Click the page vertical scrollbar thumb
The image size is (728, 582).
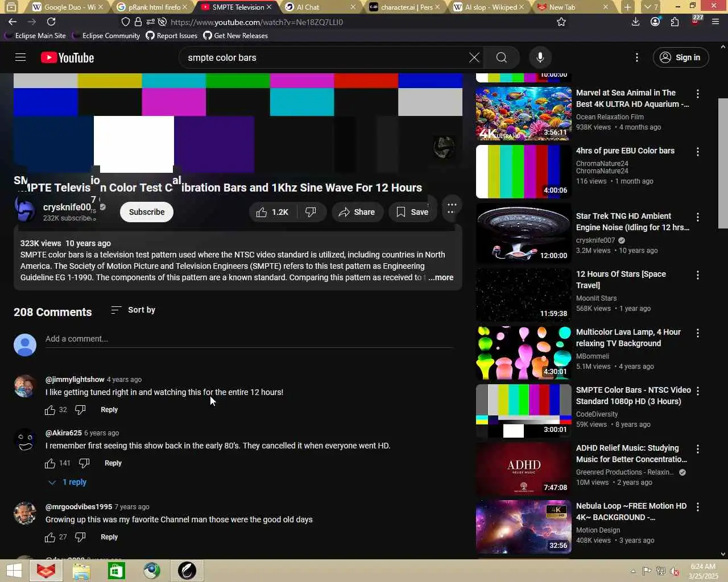(x=723, y=164)
